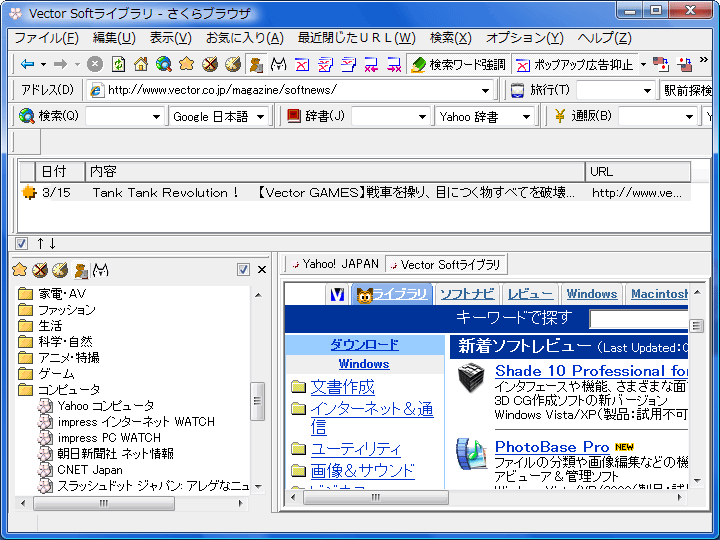Toggle the sidebar bear reading icon

[x=81, y=270]
